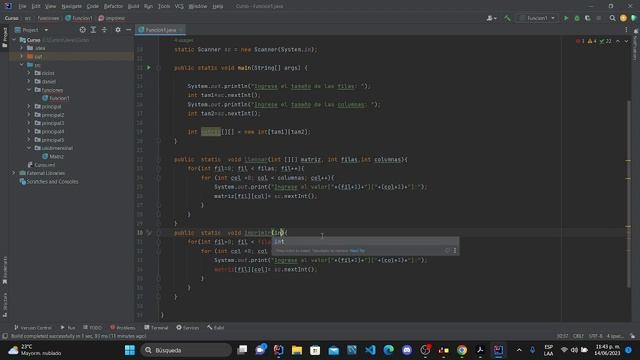Hide the Project tool window with minus icon
The height and width of the screenshot is (360, 640).
129,30
